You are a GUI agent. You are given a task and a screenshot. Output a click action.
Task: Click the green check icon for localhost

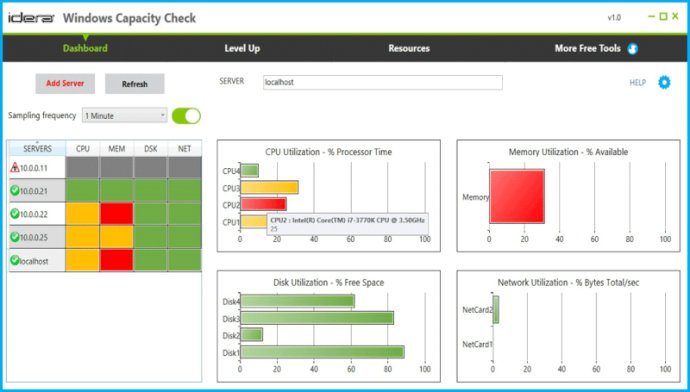pos(15,260)
